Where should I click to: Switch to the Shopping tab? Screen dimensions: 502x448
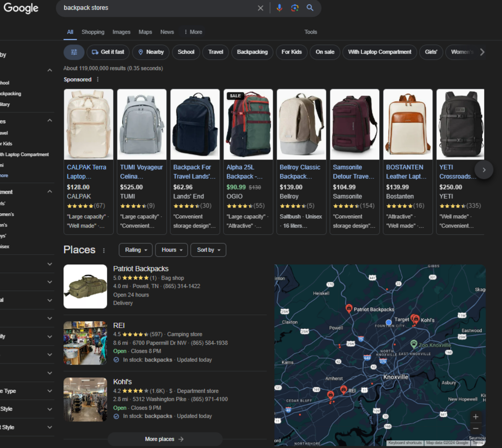[93, 32]
